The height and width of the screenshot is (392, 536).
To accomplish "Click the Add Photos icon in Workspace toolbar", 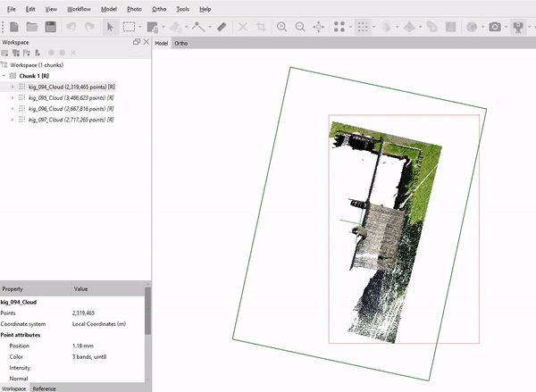I will pyautogui.click(x=16, y=53).
